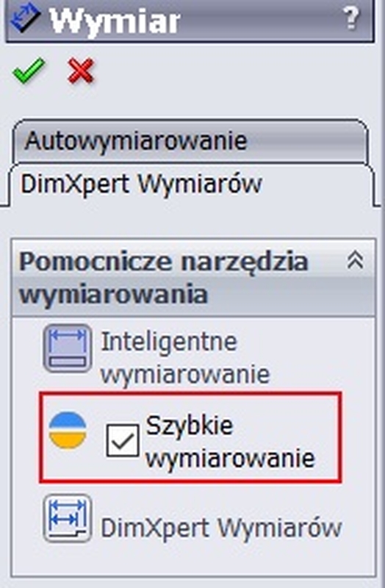Select the Inteligentne wymiarowanie tool icon
The height and width of the screenshot is (588, 385).
pyautogui.click(x=68, y=348)
